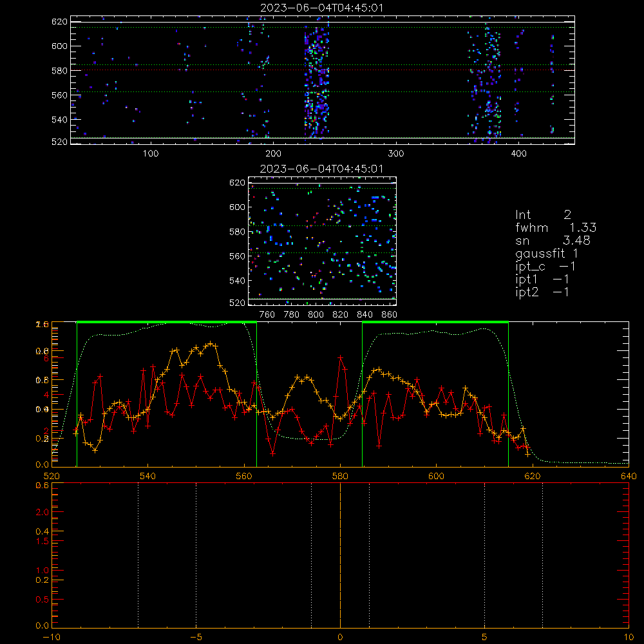Screen dimensions: 644x644
Task: Click the 'ipt2 -1' readout line
Action: click(542, 292)
